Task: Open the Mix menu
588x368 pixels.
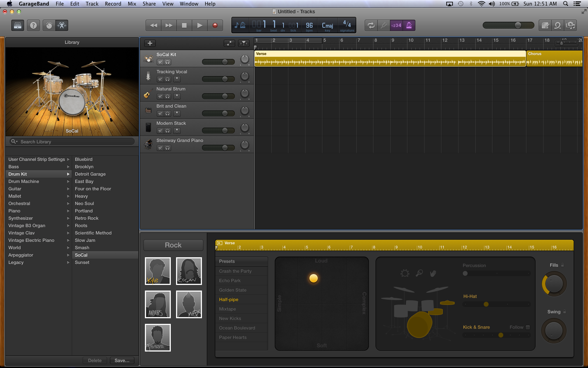Action: point(132,4)
